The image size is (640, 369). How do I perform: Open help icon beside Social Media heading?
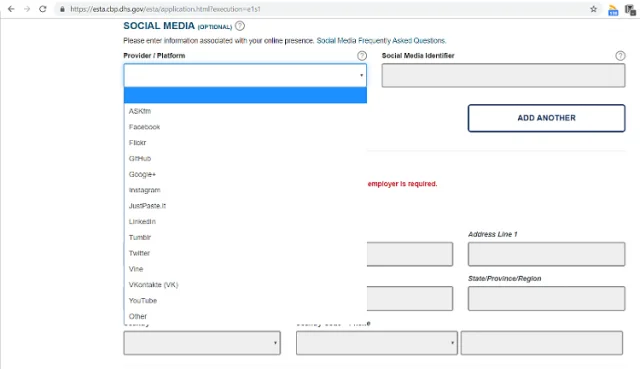click(x=240, y=26)
